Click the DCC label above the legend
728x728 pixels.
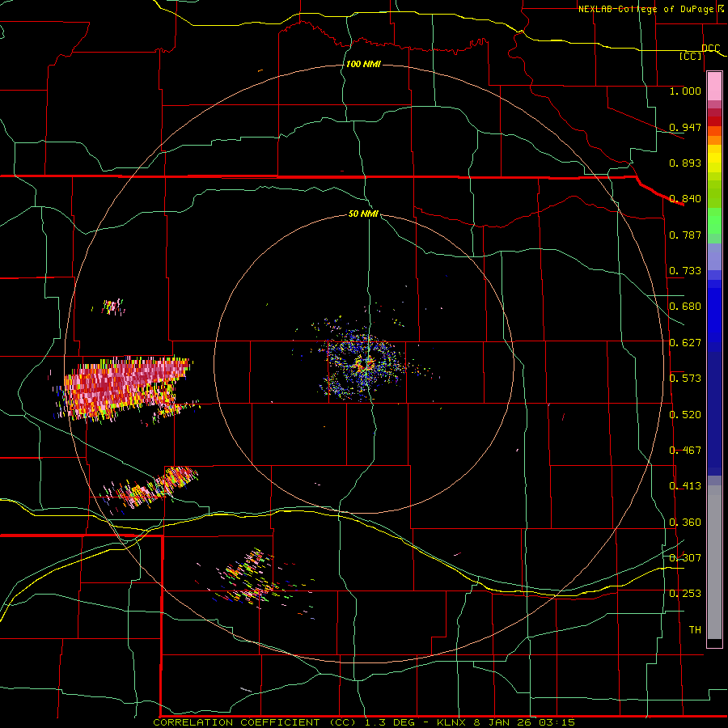pos(711,49)
